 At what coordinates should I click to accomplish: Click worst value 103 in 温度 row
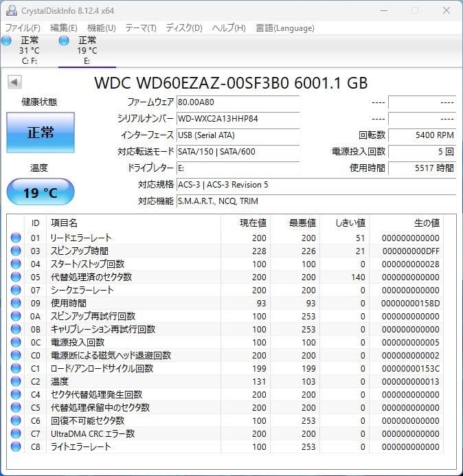coord(308,382)
